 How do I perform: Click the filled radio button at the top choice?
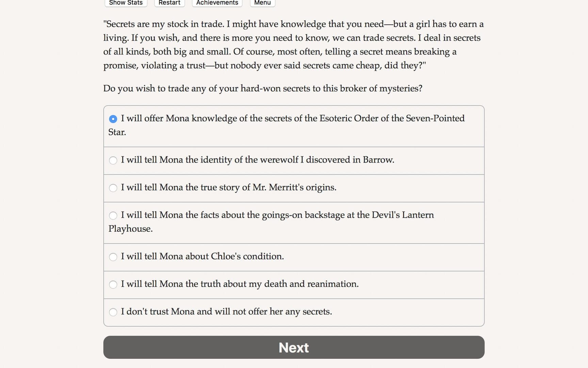tap(113, 119)
